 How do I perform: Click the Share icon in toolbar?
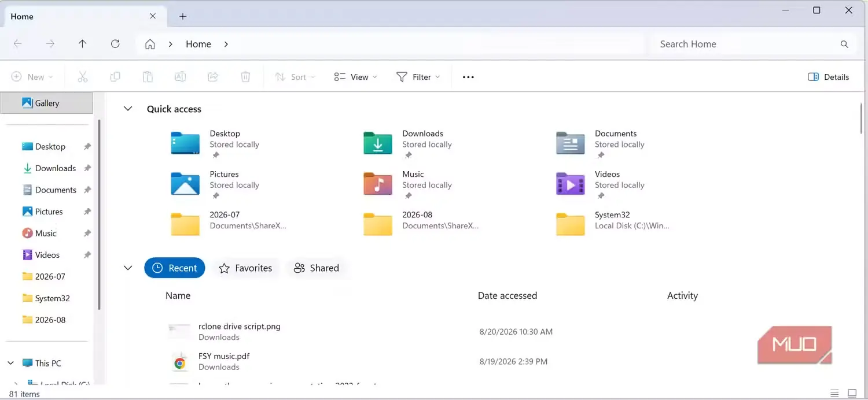tap(213, 77)
